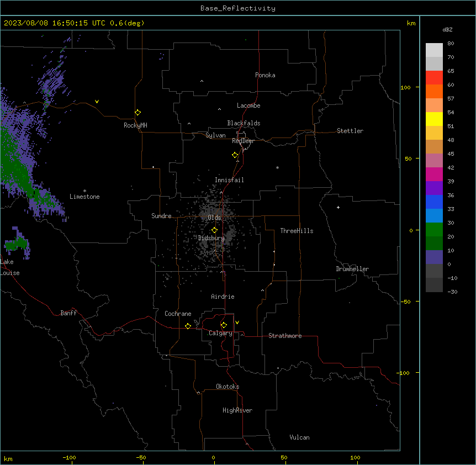The width and height of the screenshot is (476, 465).
Task: Click the Strathmore label
Action: click(x=285, y=336)
